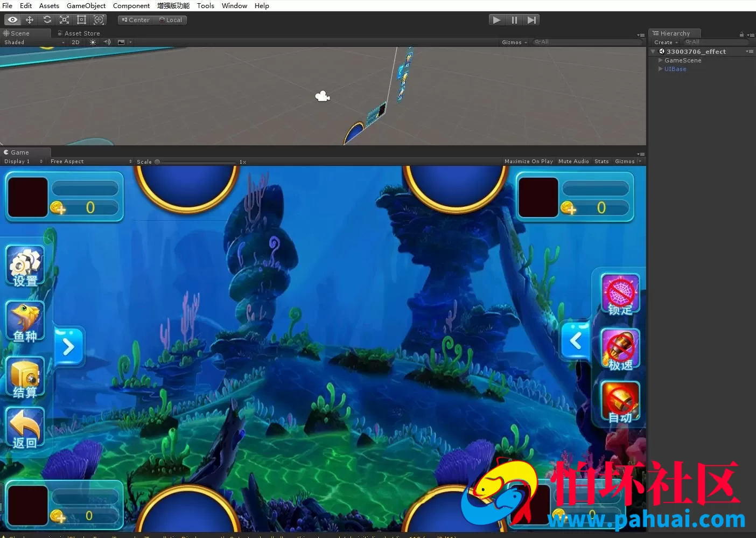Open Hierarchy Create dropdown
Image resolution: width=756 pixels, height=538 pixels.
(666, 42)
